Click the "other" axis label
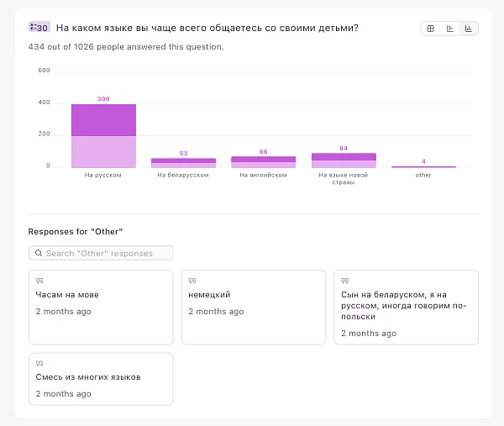This screenshot has height=426, width=504. [423, 175]
